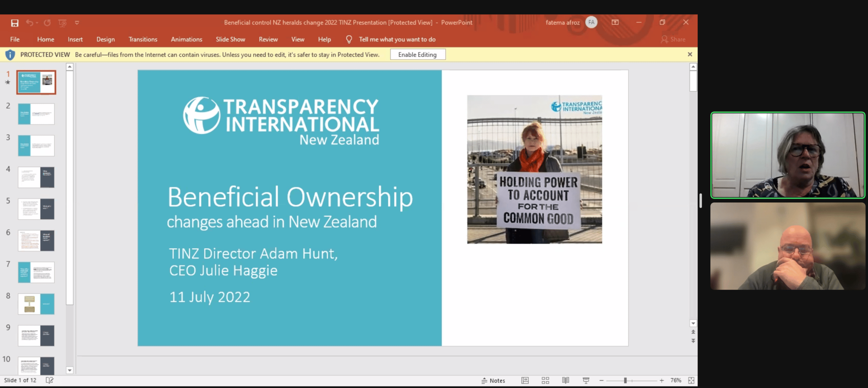This screenshot has width=868, height=388.
Task: Switch to the Review tab
Action: [x=268, y=39]
